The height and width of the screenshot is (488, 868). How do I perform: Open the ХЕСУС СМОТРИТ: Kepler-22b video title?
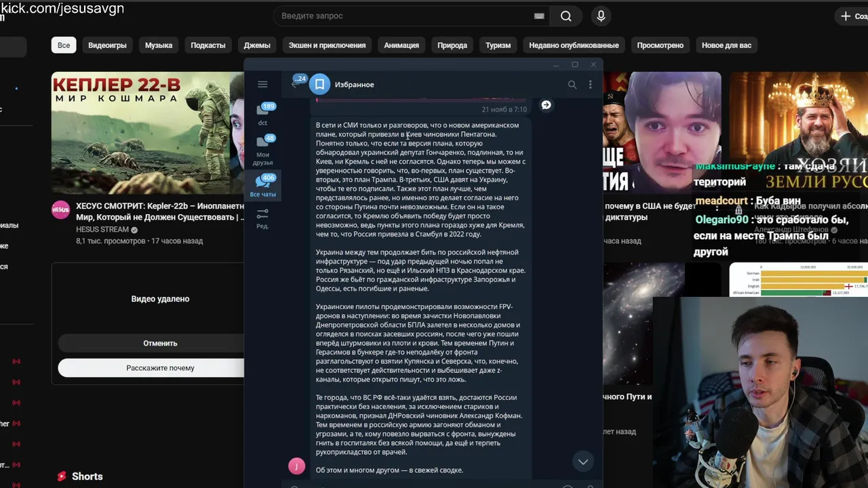[160, 211]
